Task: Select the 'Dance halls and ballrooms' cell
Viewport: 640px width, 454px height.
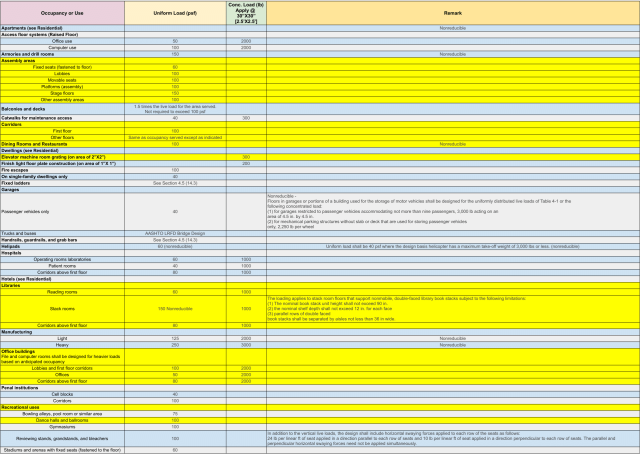Action: 62,419
